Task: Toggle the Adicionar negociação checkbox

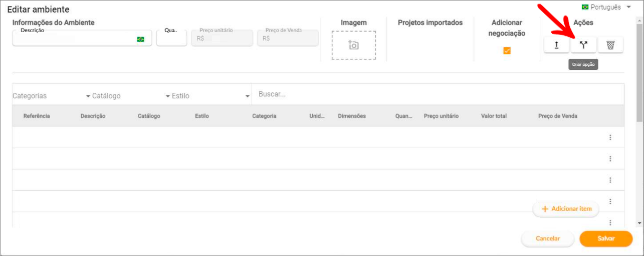Action: point(507,51)
